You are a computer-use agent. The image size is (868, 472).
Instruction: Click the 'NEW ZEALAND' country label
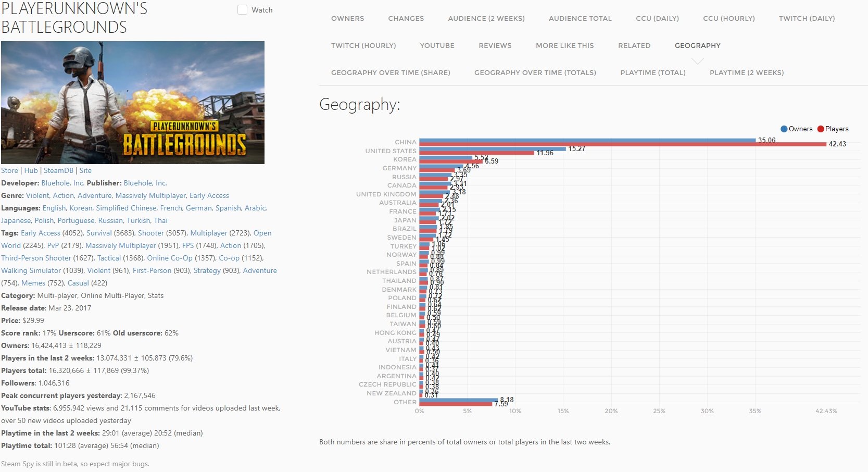392,393
